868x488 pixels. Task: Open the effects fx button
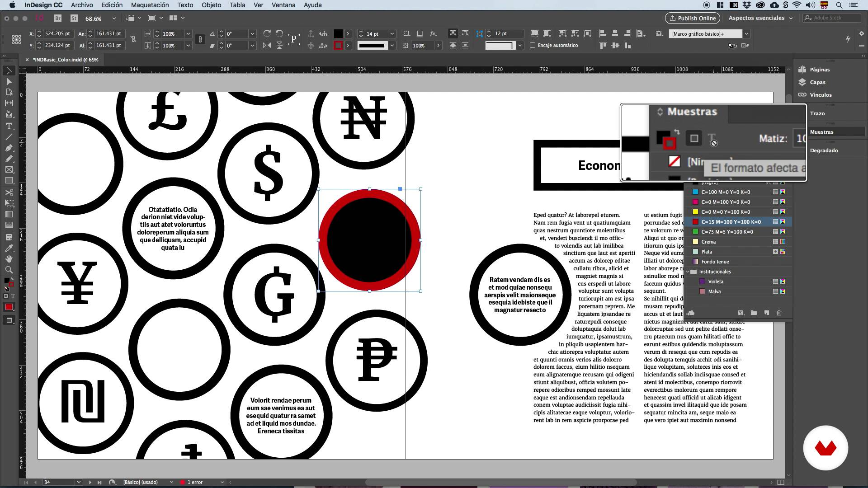tap(433, 33)
